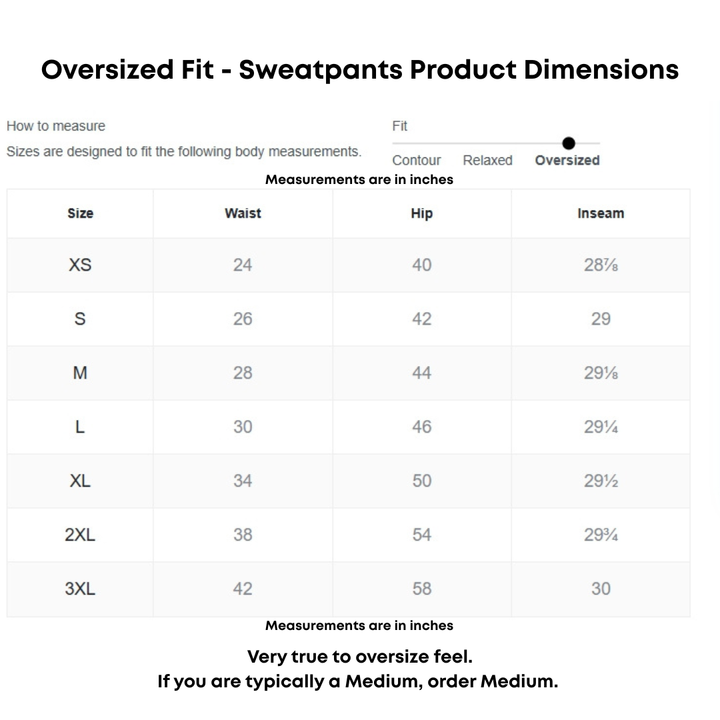The width and height of the screenshot is (720, 720).
Task: Click the hip value 58
Action: (422, 589)
